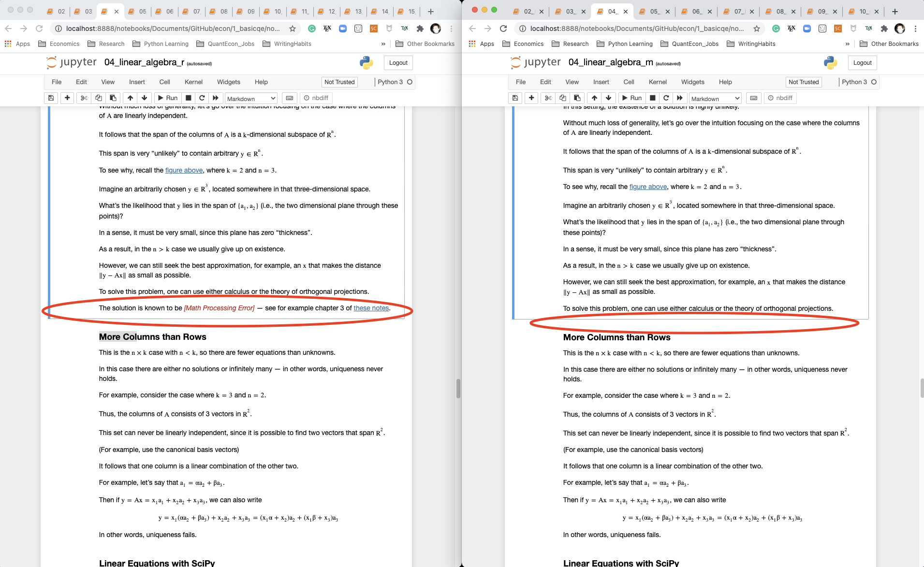Screen dimensions: 924x567
Task: Click notebook title 04_linear_algebra_r
Action: 144,62
